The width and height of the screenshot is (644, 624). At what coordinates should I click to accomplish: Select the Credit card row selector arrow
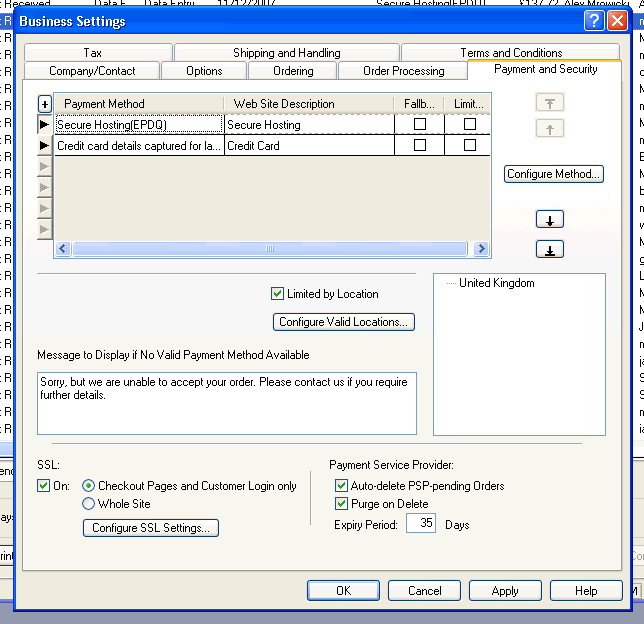(x=44, y=146)
